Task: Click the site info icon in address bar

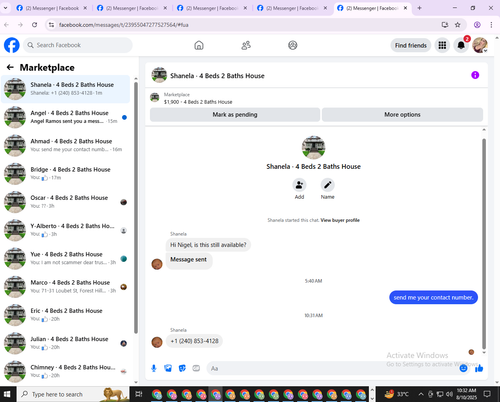Action: coord(51,25)
